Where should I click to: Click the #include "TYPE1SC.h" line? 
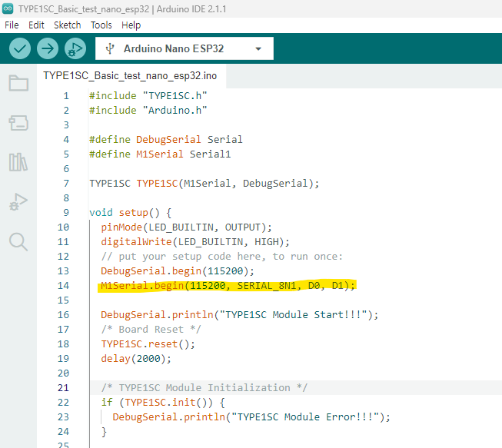(x=148, y=96)
